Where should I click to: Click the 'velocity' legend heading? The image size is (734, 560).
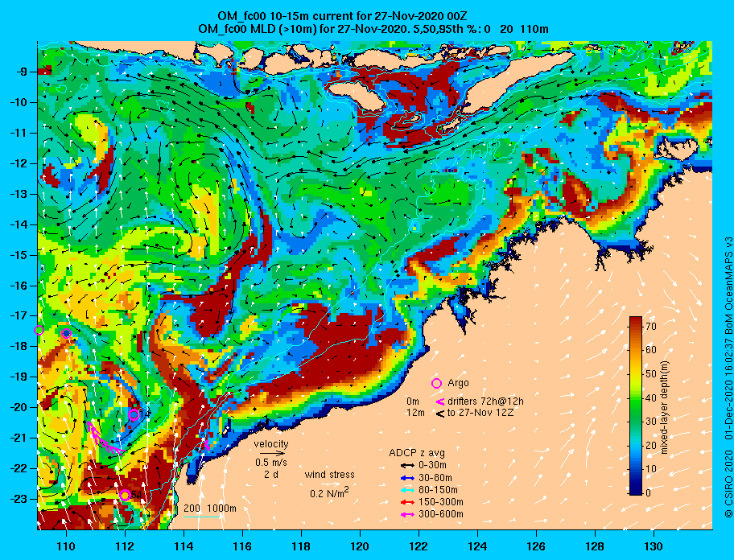271,443
